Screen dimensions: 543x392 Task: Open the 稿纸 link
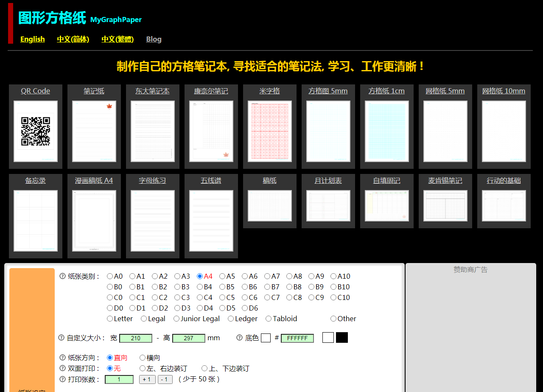[270, 180]
